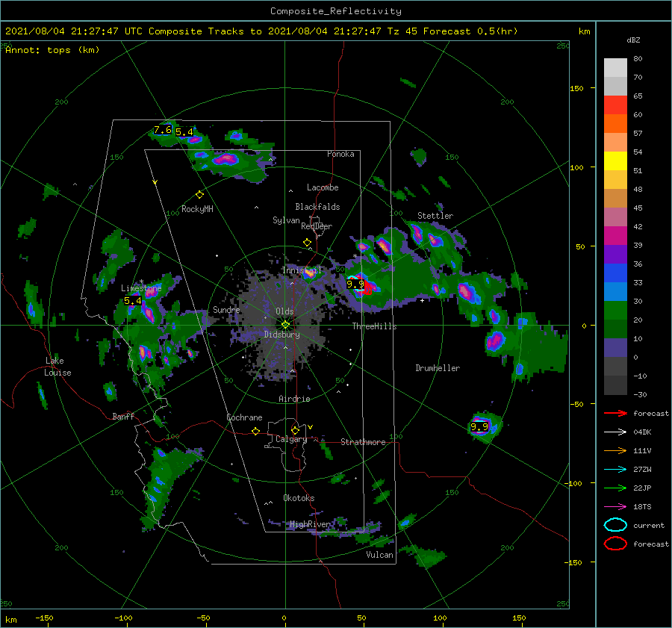Select the Banff town label
This screenshot has width=672, height=628.
click(x=123, y=416)
